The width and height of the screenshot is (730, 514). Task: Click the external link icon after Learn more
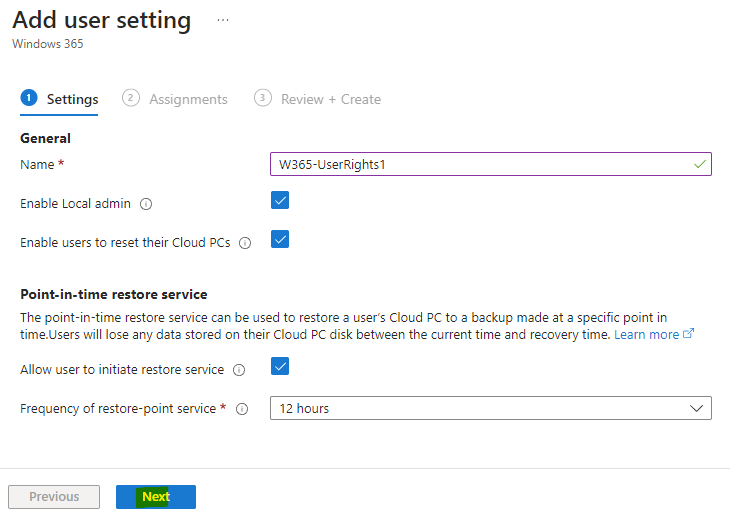(689, 334)
